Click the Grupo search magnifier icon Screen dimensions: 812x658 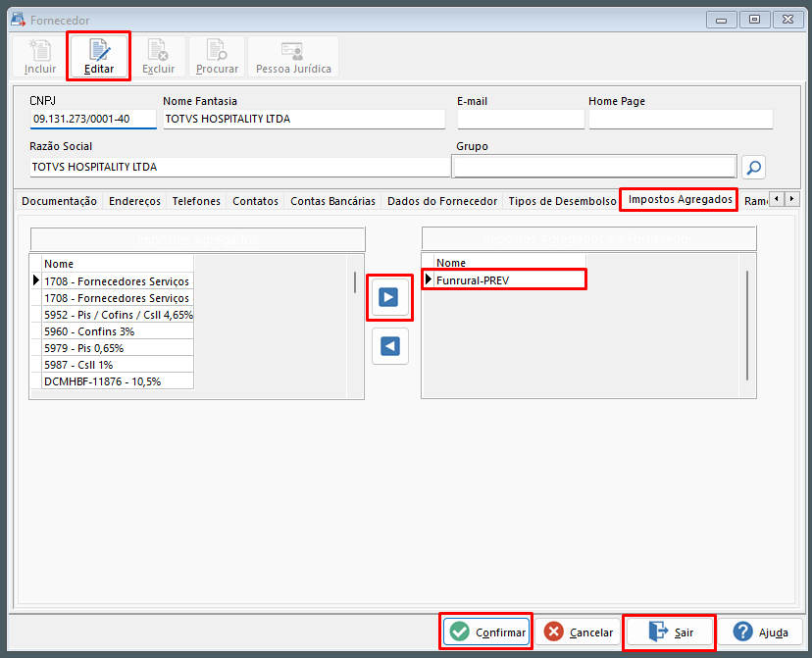click(x=753, y=168)
